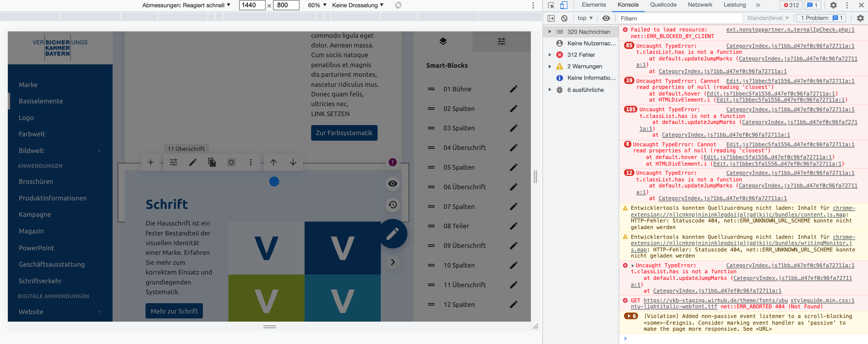
Task: Toggle the device toolbar in DevTools
Action: coord(564,5)
